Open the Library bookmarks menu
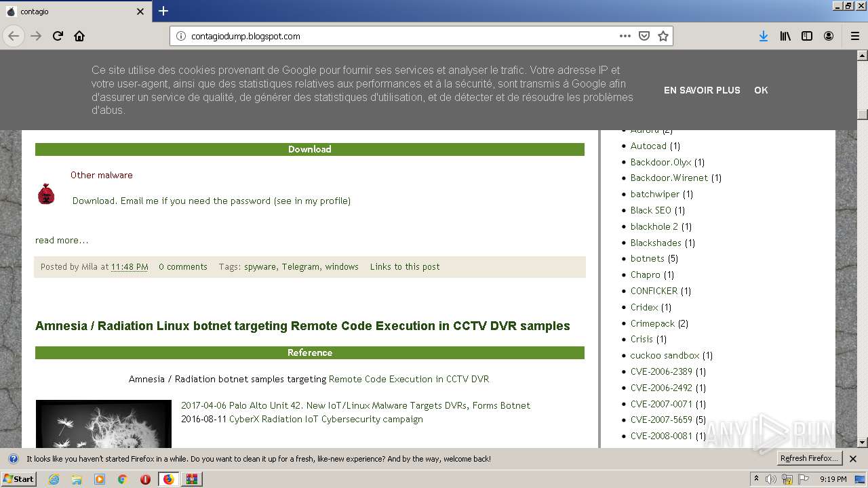This screenshot has width=868, height=488. [x=785, y=36]
